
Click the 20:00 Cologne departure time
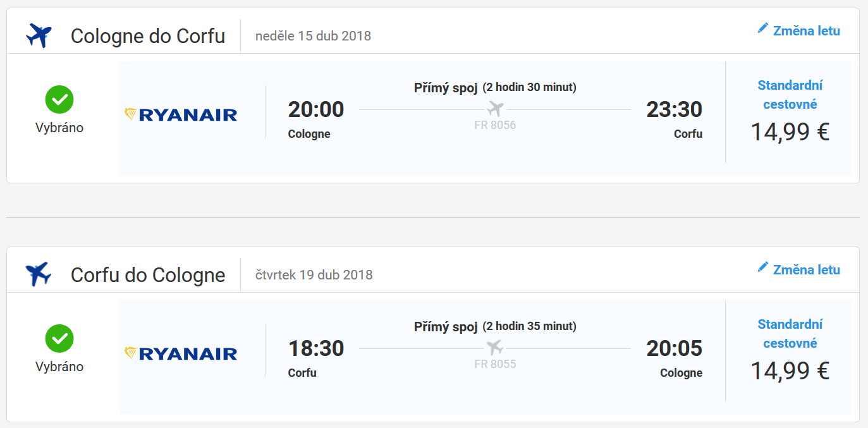click(x=316, y=109)
